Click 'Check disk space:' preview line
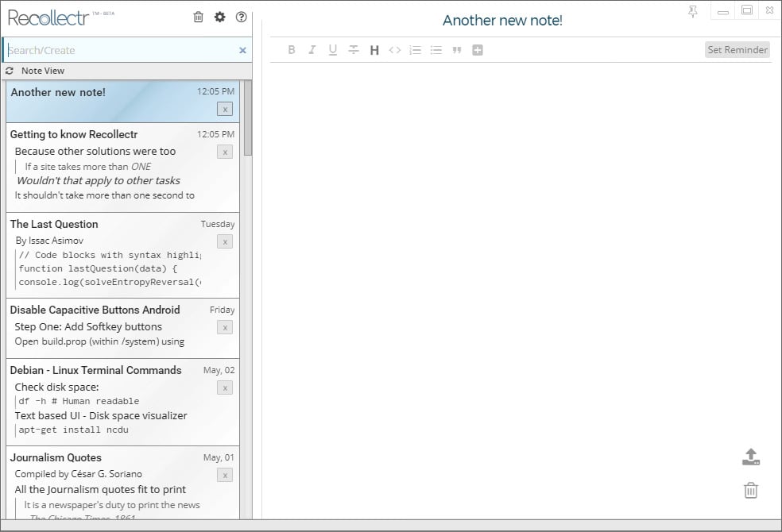Viewport: 782px width, 532px height. [57, 387]
